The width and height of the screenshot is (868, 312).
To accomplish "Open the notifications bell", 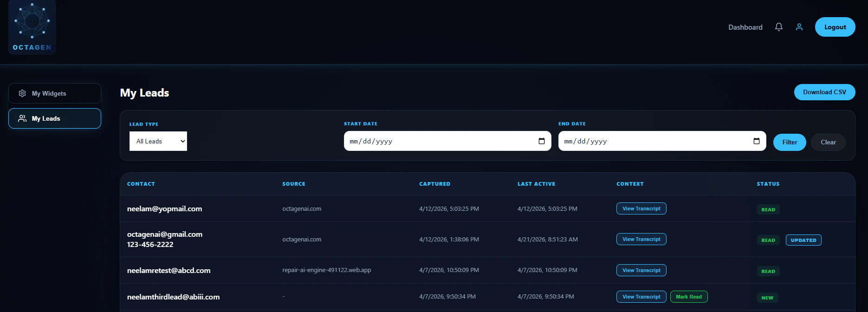I will click(x=779, y=27).
